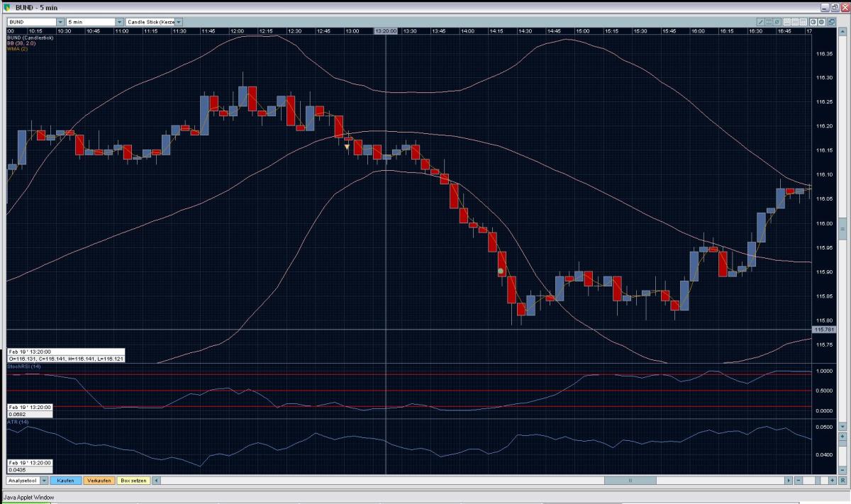Screen dimensions: 851x504
Task: Click the minus button on the ATR panel
Action: [842, 470]
